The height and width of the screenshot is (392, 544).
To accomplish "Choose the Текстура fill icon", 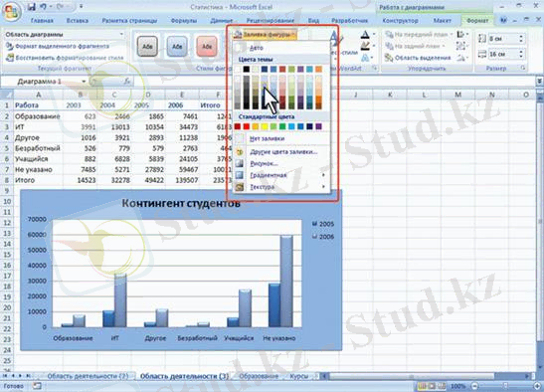I will point(240,187).
